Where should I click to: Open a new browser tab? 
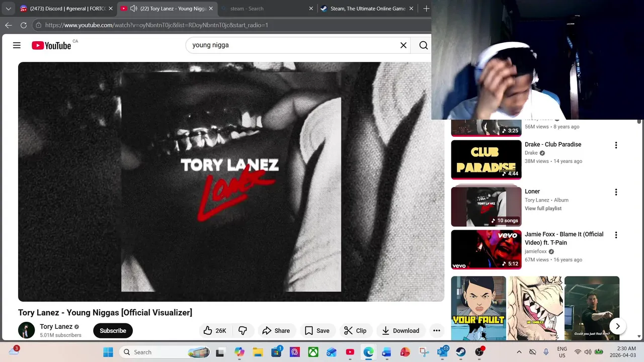[426, 9]
